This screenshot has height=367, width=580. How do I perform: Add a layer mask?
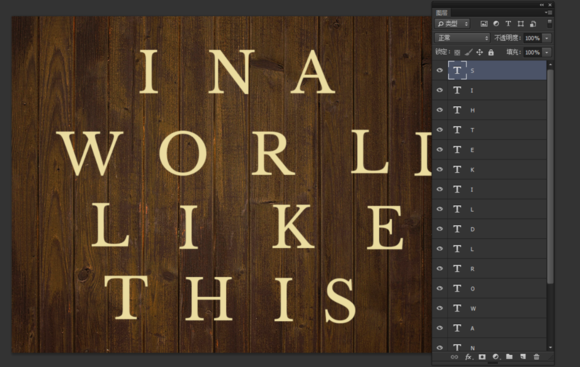[482, 357]
